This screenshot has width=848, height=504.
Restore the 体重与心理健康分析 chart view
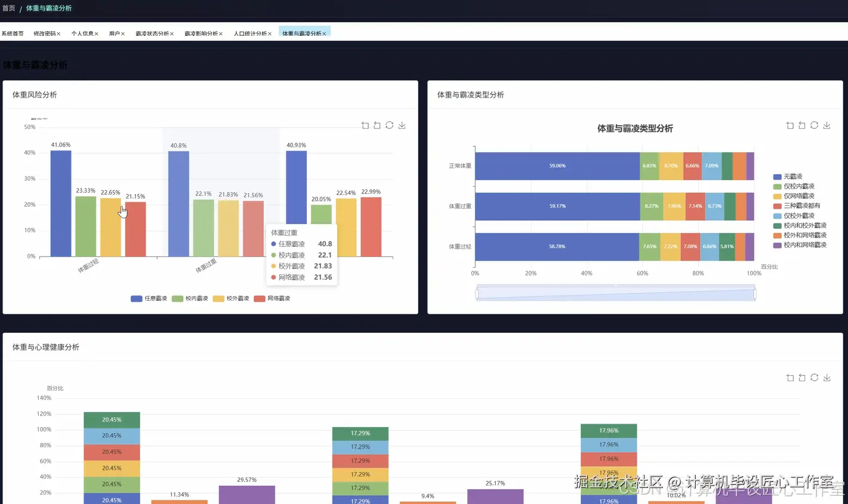814,378
